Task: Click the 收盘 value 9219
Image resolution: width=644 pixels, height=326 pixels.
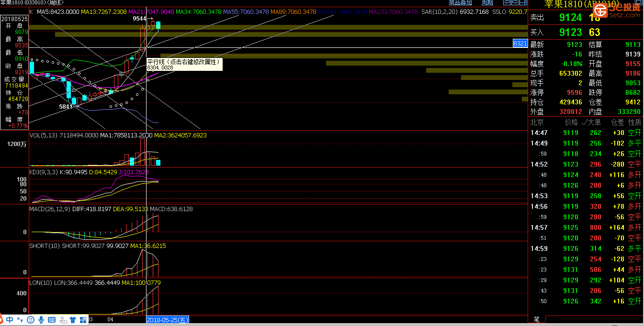Action: coord(22,72)
